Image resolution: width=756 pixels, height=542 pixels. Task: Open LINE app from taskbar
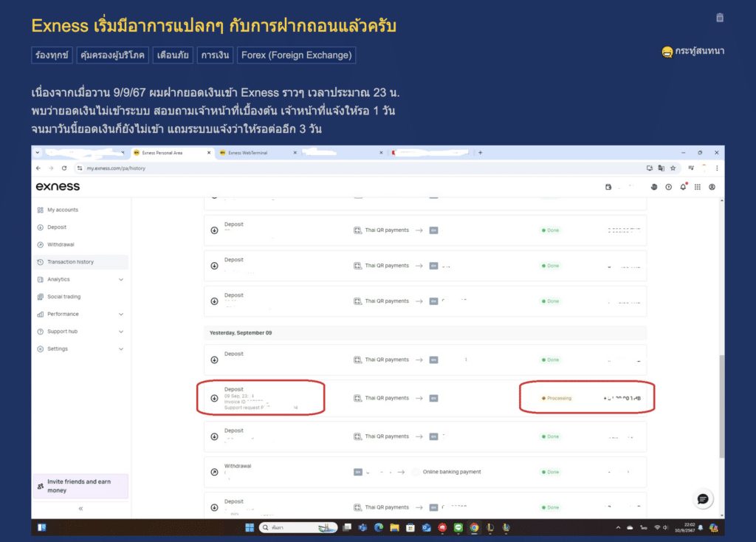coord(458,527)
